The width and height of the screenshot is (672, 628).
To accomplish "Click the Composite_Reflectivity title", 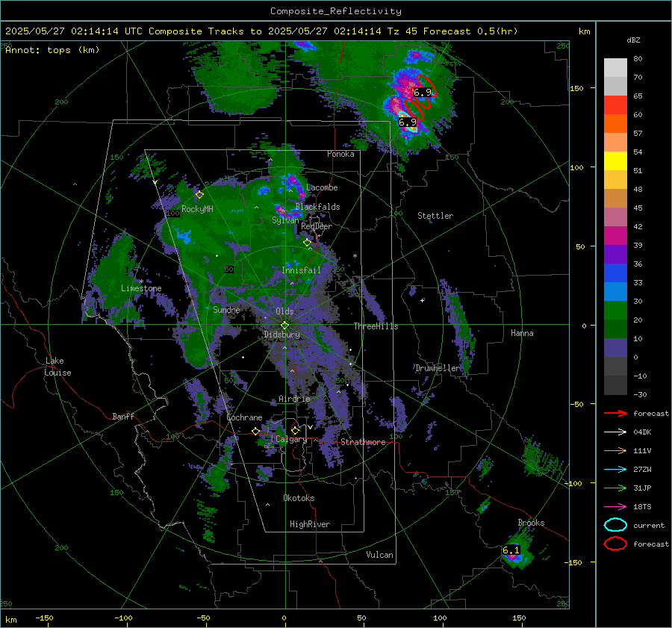I will point(336,11).
